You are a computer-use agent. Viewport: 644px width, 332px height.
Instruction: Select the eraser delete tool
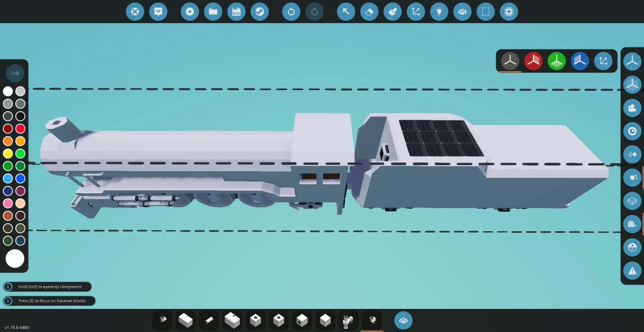(369, 12)
